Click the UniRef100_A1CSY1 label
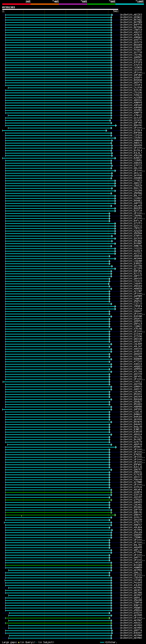This screenshot has height=644, width=146. coord(131,254)
